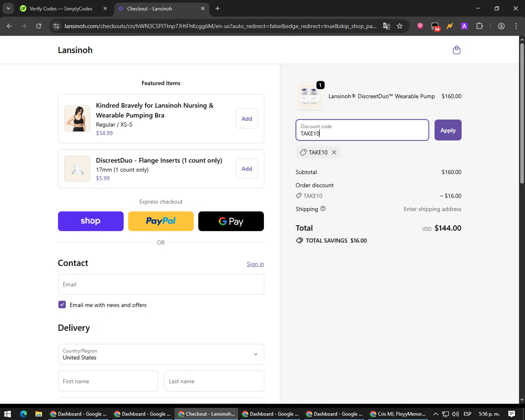Screen dimensions: 525x420
Task: View site information icon in address bar
Action: [56, 26]
